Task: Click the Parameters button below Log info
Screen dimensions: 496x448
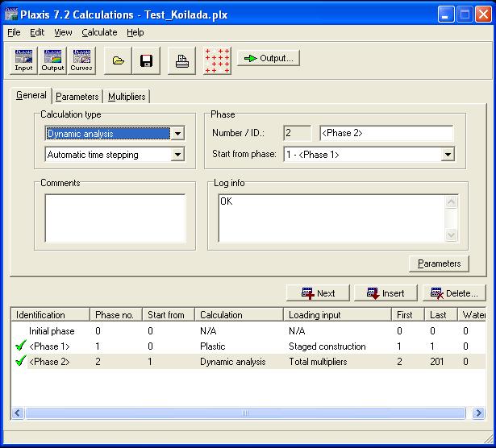Action: (439, 263)
